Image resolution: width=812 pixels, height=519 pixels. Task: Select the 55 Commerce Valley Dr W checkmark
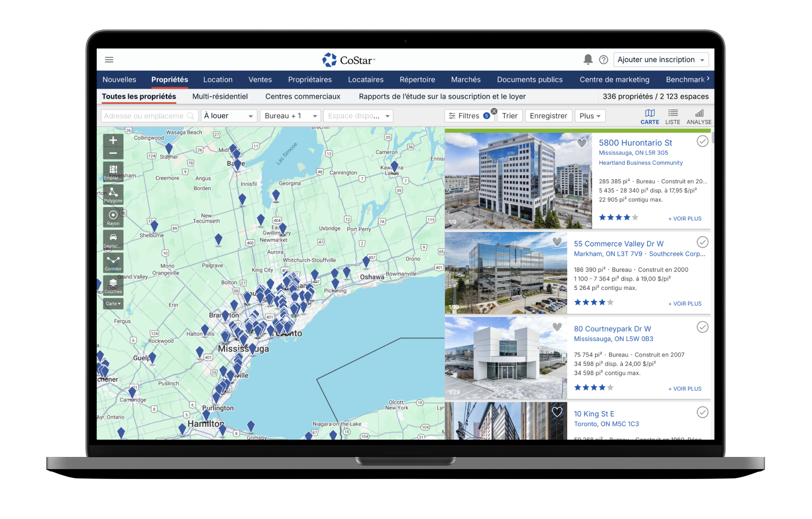tap(702, 242)
